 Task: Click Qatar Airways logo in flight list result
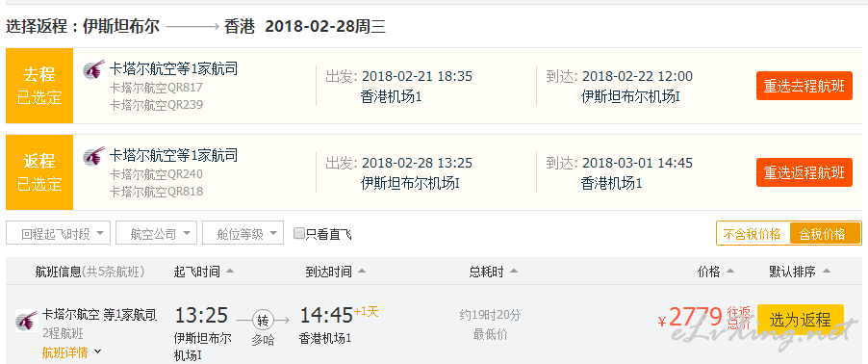pos(27,320)
